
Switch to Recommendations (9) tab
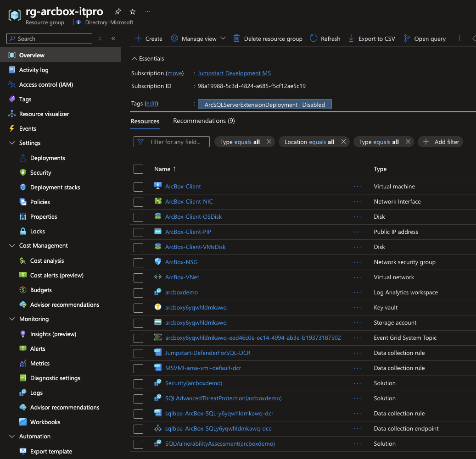coord(204,121)
